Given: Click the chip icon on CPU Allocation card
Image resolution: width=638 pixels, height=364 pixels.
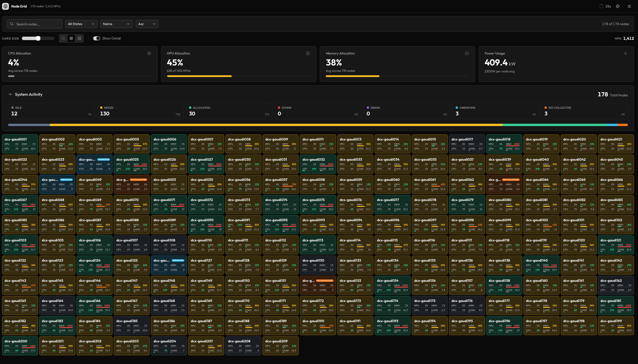Looking at the screenshot, I should [x=149, y=53].
